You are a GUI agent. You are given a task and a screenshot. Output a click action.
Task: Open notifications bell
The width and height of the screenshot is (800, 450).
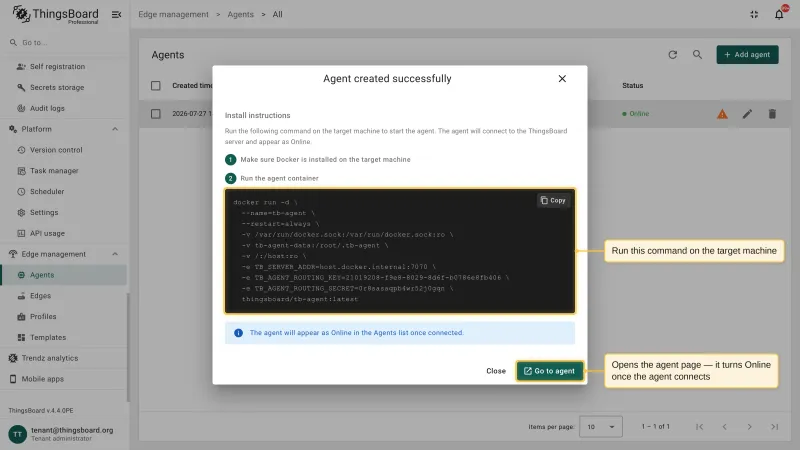coord(779,14)
